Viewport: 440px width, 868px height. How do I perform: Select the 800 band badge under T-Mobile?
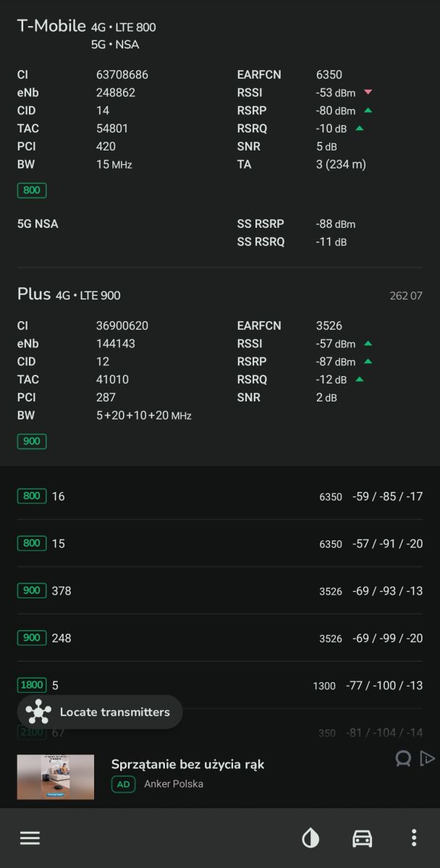pyautogui.click(x=32, y=190)
